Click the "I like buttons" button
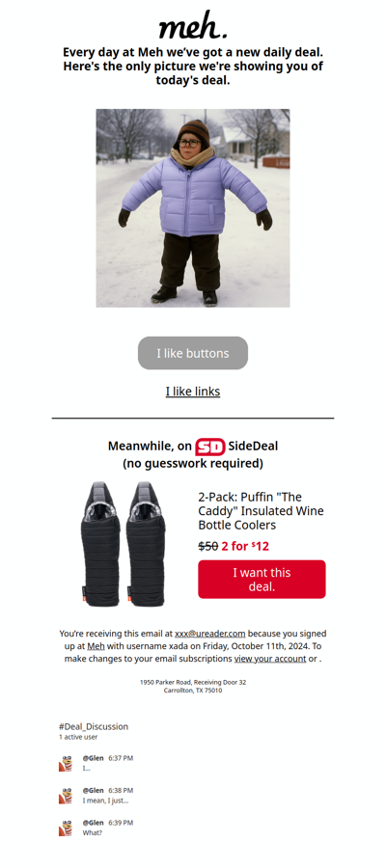The height and width of the screenshot is (868, 386). pos(193,353)
